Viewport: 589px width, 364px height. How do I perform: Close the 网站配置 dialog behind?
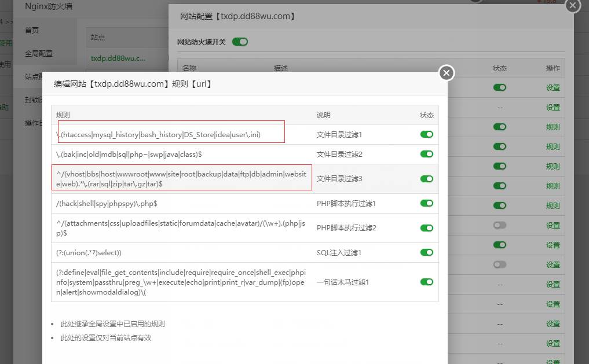click(x=572, y=5)
